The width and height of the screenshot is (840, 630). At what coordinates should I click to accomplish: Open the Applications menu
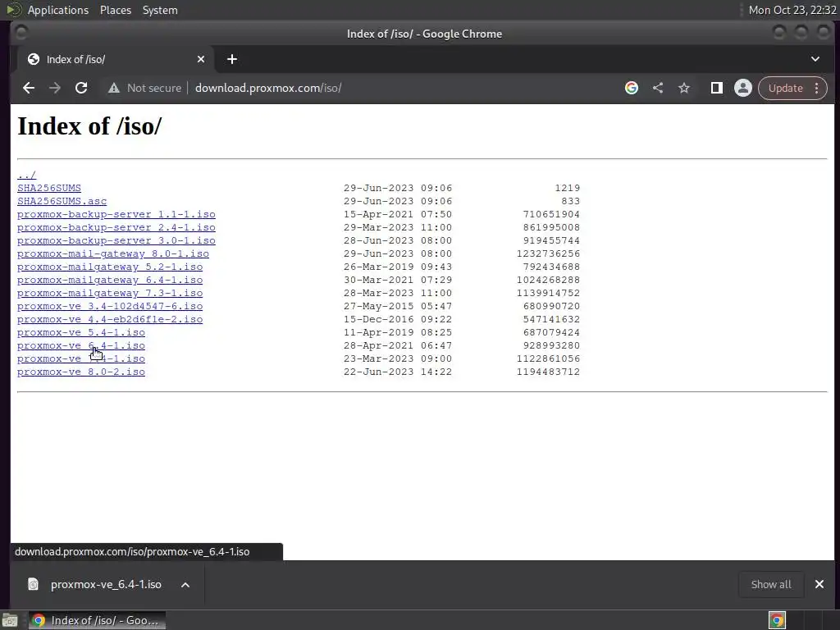coord(58,10)
